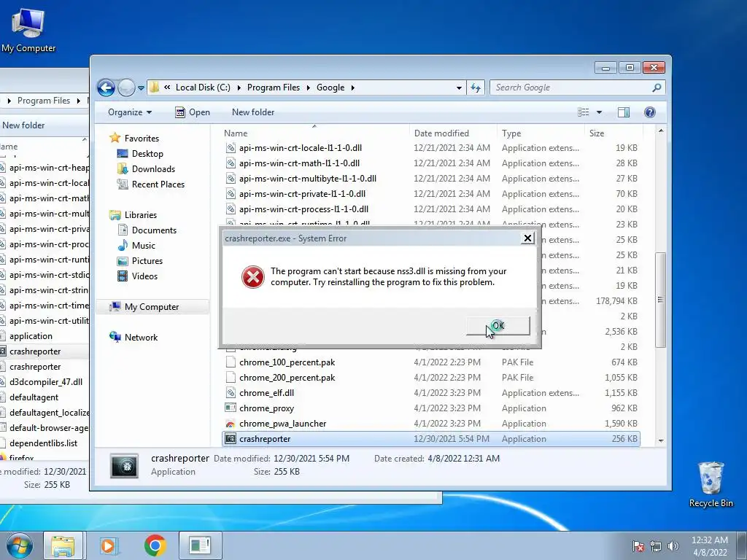
Task: Go back using the Back arrow button
Action: pos(106,87)
